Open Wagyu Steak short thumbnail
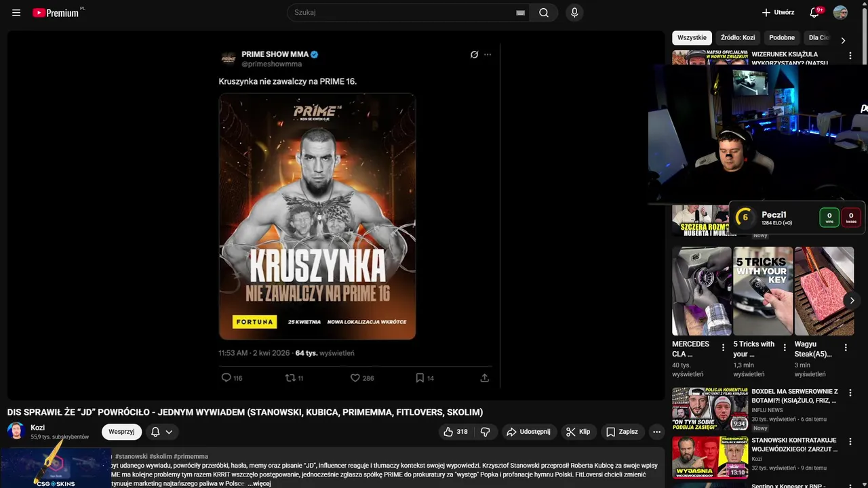The image size is (868, 488). [823, 291]
